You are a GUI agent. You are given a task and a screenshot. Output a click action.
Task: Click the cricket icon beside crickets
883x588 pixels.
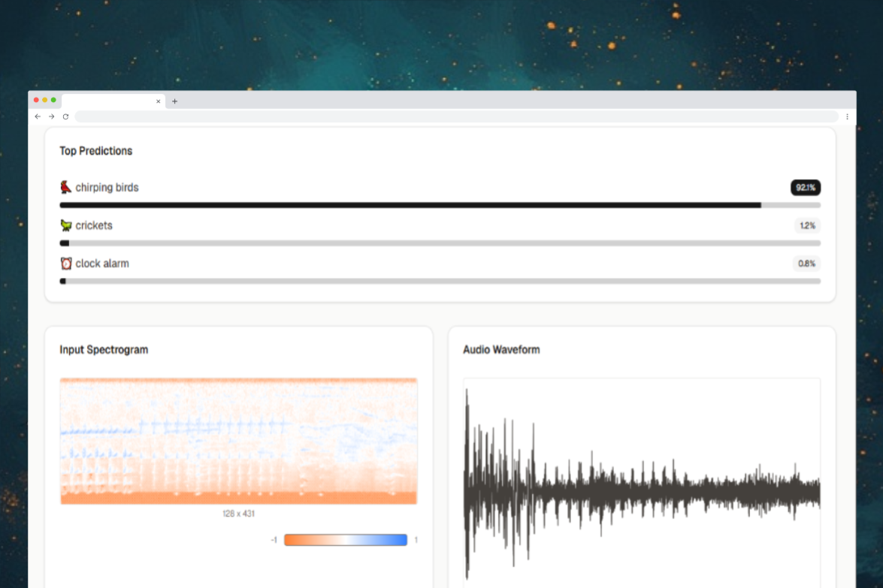pos(66,225)
